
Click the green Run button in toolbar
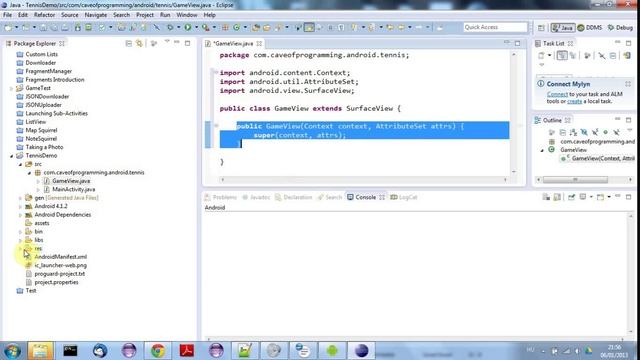188,27
